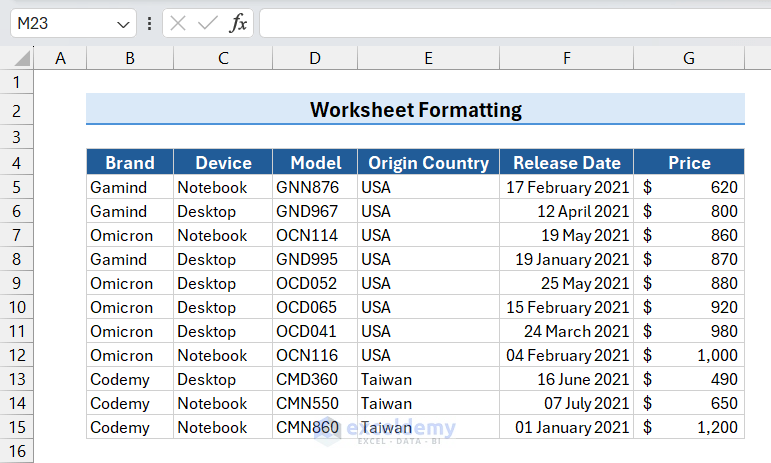771x463 pixels.
Task: Select row 16 header
Action: [17, 451]
